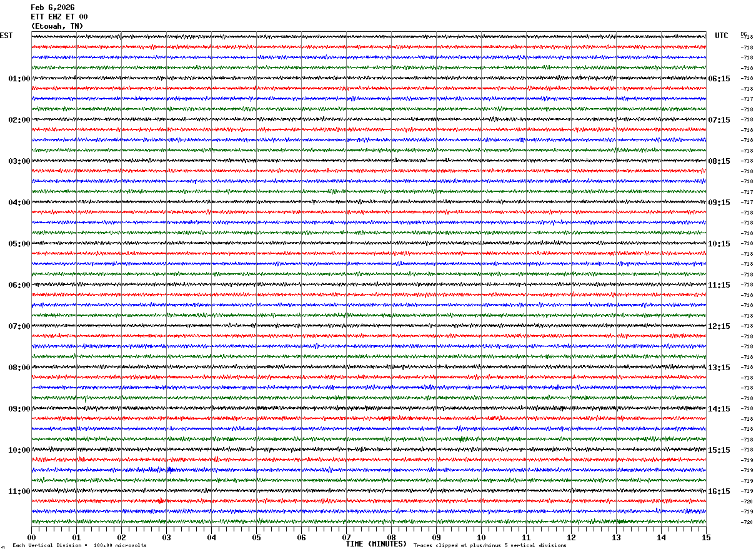Click minute marker 11 on the time axis
756x554 pixels.
[x=526, y=537]
